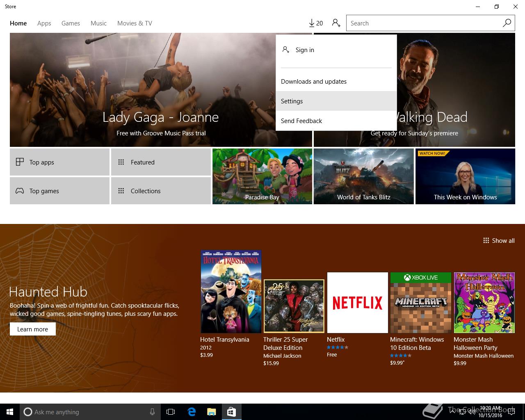Choose Settings in the account menu

coord(336,101)
